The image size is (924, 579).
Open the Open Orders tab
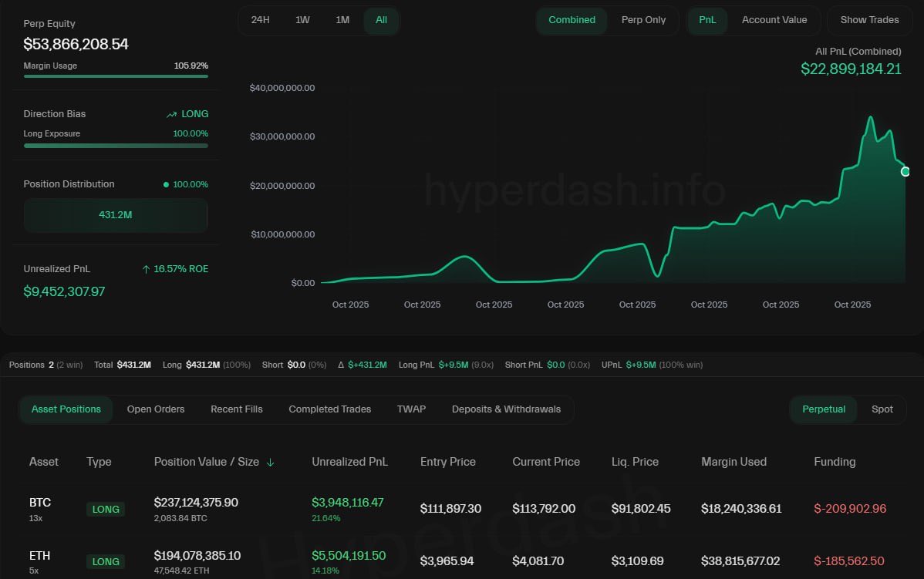point(156,409)
